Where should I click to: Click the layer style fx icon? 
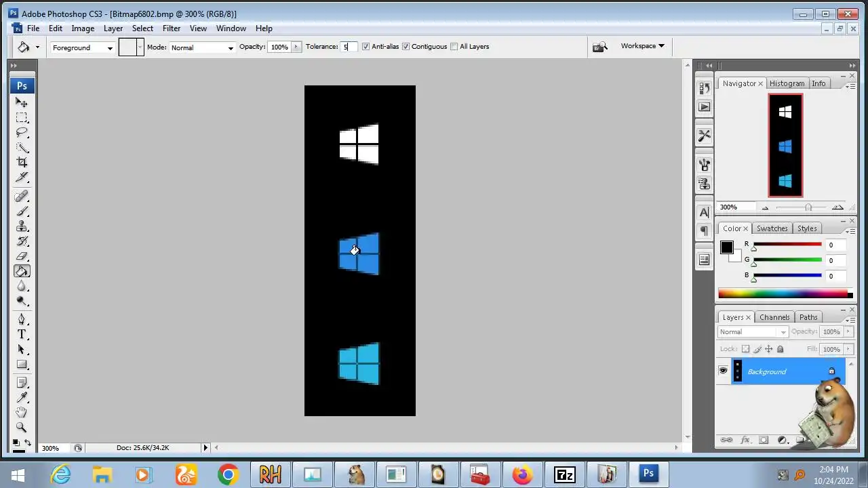[745, 440]
